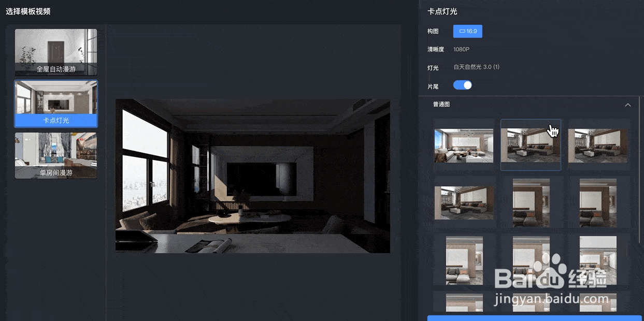Pick last thumbnail in third 普通图 row
Image resolution: width=644 pixels, height=321 pixels.
tap(598, 260)
